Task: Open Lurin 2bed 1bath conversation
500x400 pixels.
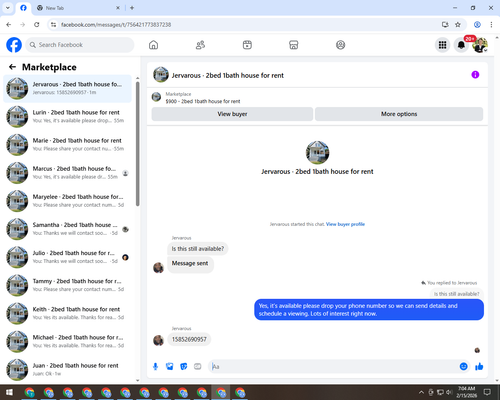Action: tap(67, 116)
